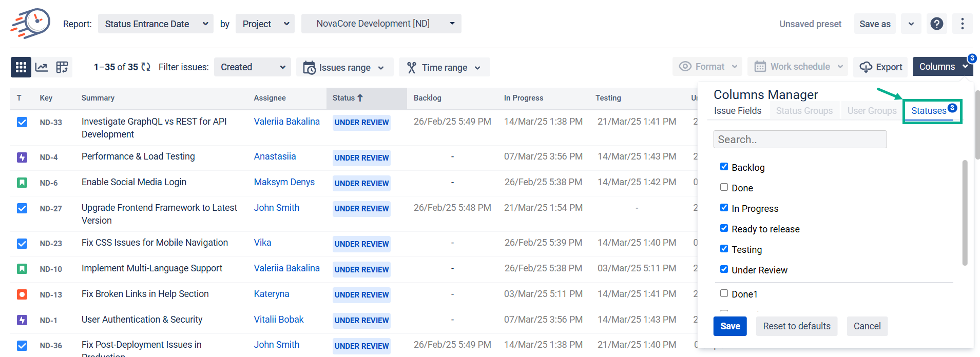This screenshot has height=357, width=980.
Task: Uncheck the Ready to release checkbox
Action: tap(724, 228)
